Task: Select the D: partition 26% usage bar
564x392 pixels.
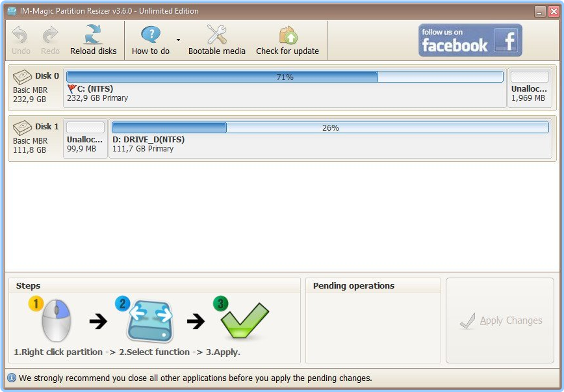Action: click(x=330, y=127)
